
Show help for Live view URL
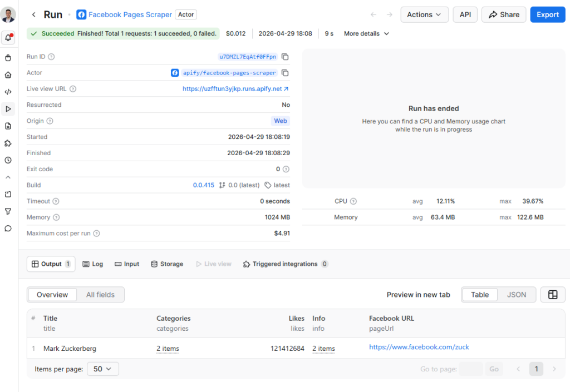[73, 89]
